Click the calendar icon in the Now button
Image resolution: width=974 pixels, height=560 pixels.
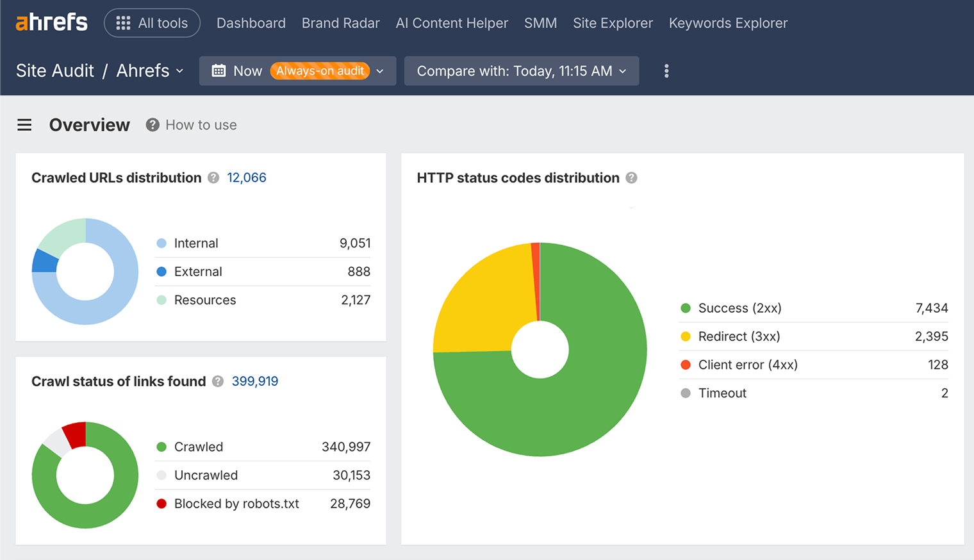[x=219, y=70]
